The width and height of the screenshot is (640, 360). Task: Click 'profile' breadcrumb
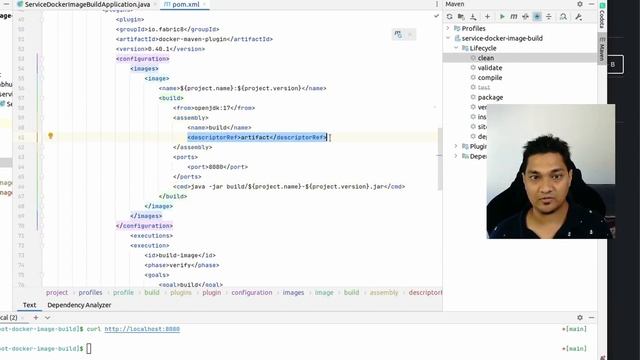point(123,292)
